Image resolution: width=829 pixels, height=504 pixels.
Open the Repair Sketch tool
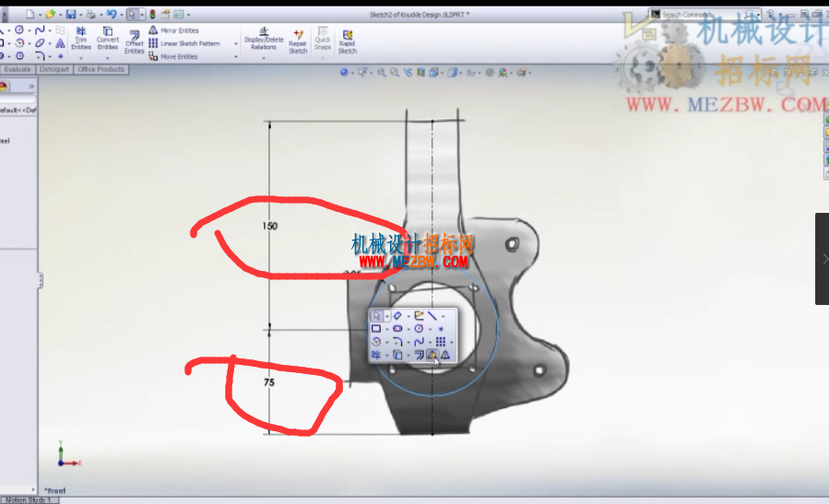coord(298,41)
